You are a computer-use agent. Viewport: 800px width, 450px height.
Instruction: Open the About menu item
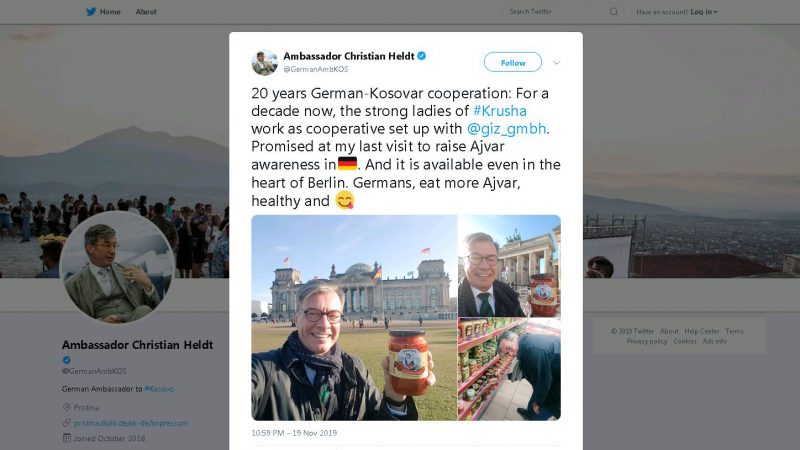coord(146,12)
